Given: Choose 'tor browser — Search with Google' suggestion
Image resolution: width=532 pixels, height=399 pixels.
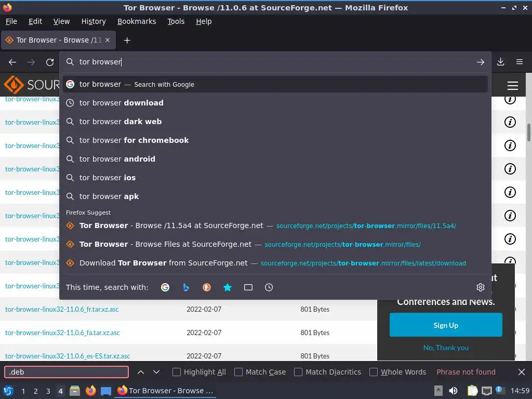Looking at the screenshot, I should pyautogui.click(x=275, y=84).
